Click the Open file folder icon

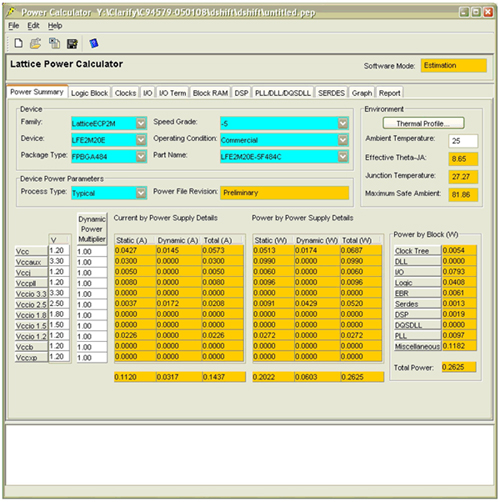[x=36, y=43]
